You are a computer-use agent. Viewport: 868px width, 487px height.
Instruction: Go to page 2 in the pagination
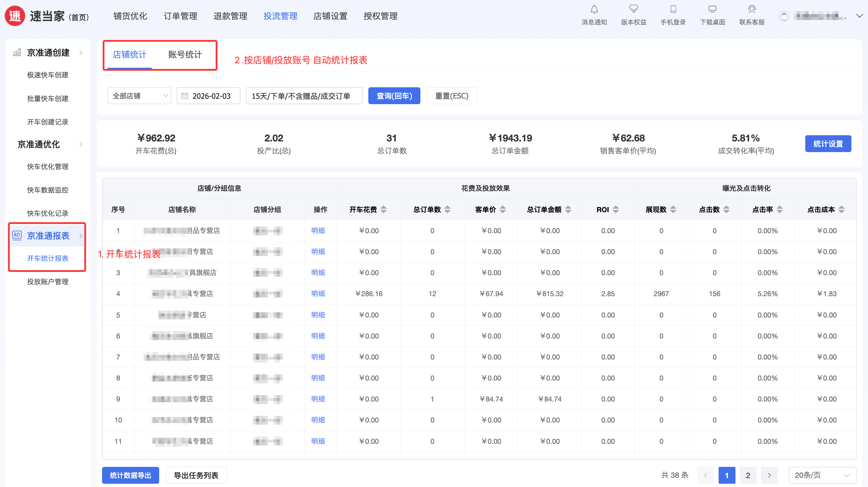pos(748,475)
